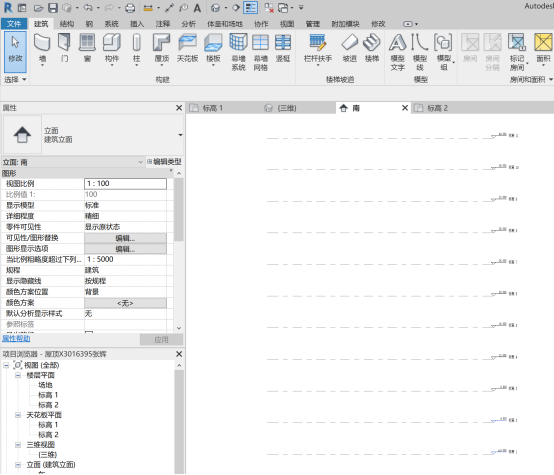The width and height of the screenshot is (554, 475).
Task: Open the type selector dropdown for 建筑立面
Action: [180, 135]
